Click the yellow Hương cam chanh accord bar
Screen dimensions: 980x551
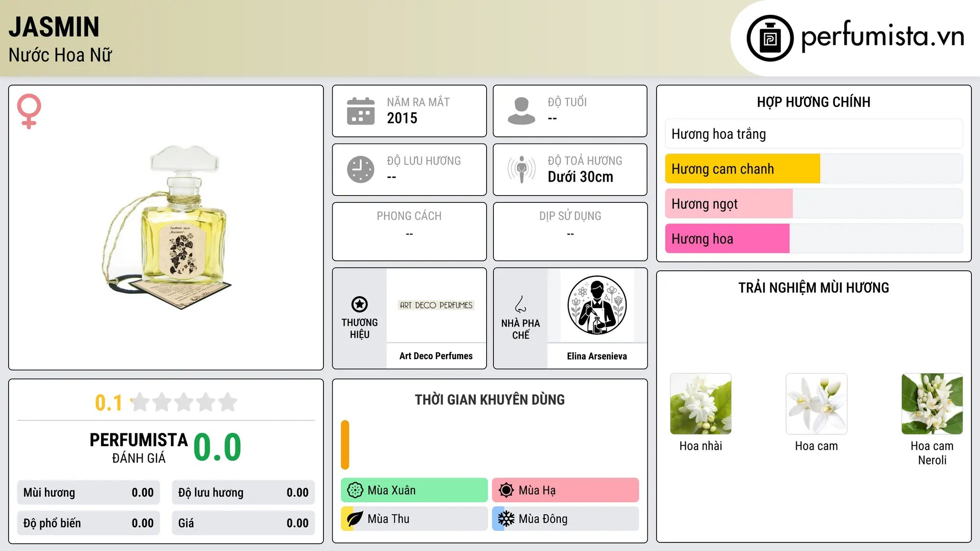[743, 169]
